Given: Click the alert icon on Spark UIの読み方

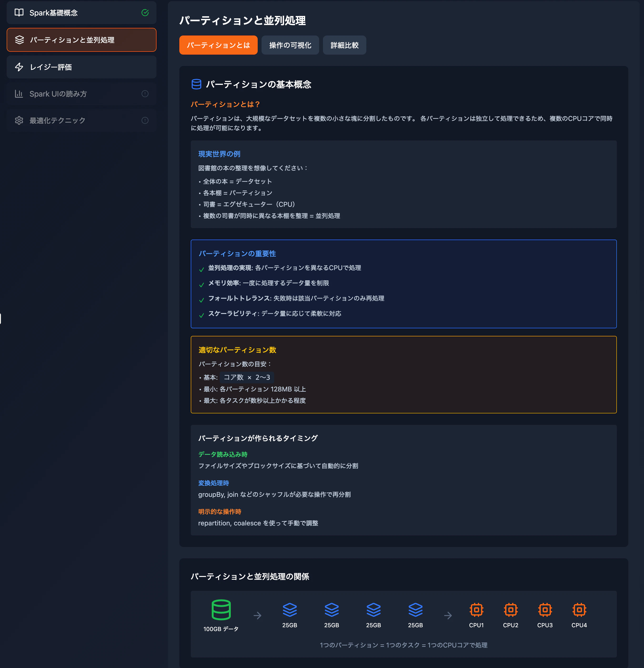Looking at the screenshot, I should [145, 94].
